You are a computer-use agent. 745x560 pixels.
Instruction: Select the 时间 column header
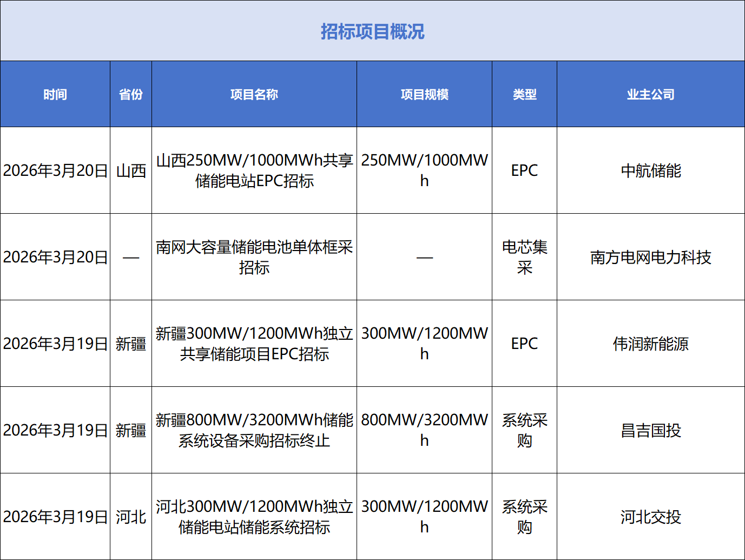[55, 94]
